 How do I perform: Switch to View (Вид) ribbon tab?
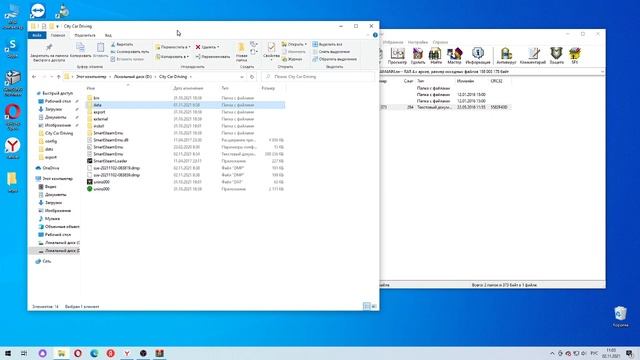pos(108,35)
